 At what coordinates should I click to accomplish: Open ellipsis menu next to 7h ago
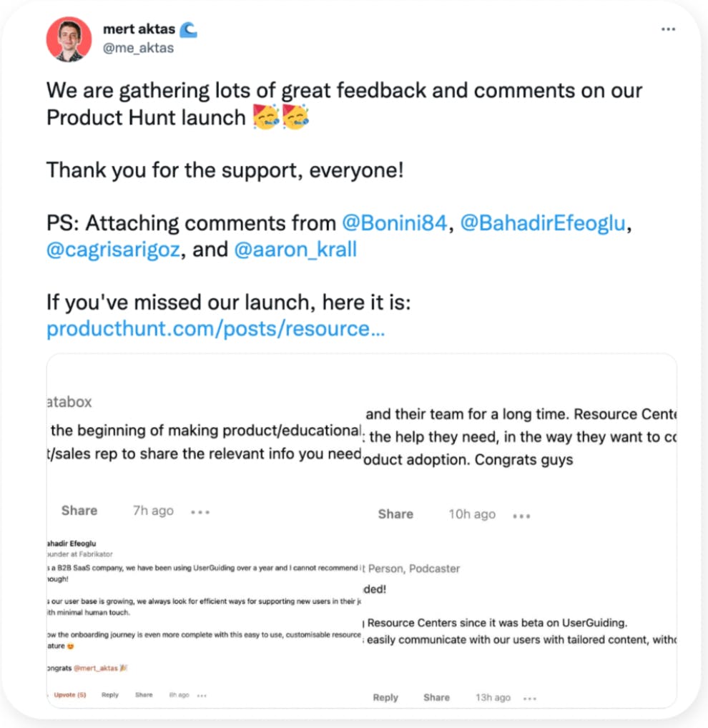[200, 512]
